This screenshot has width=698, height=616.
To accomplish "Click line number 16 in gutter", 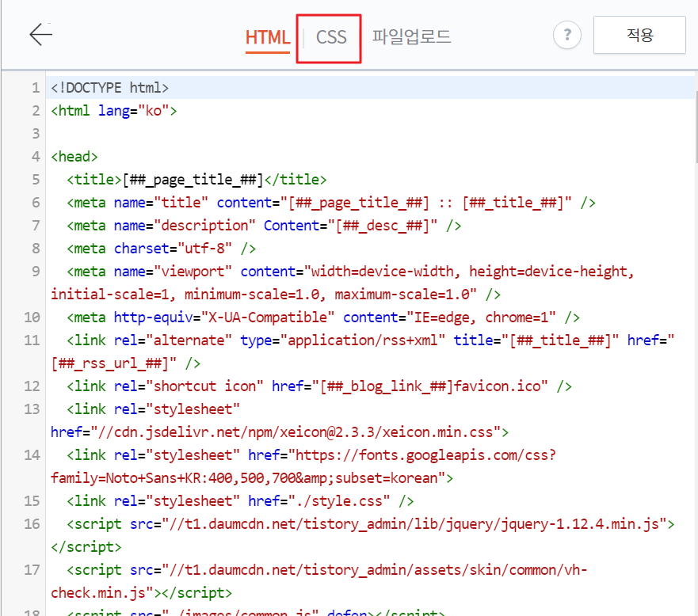I will (x=32, y=524).
